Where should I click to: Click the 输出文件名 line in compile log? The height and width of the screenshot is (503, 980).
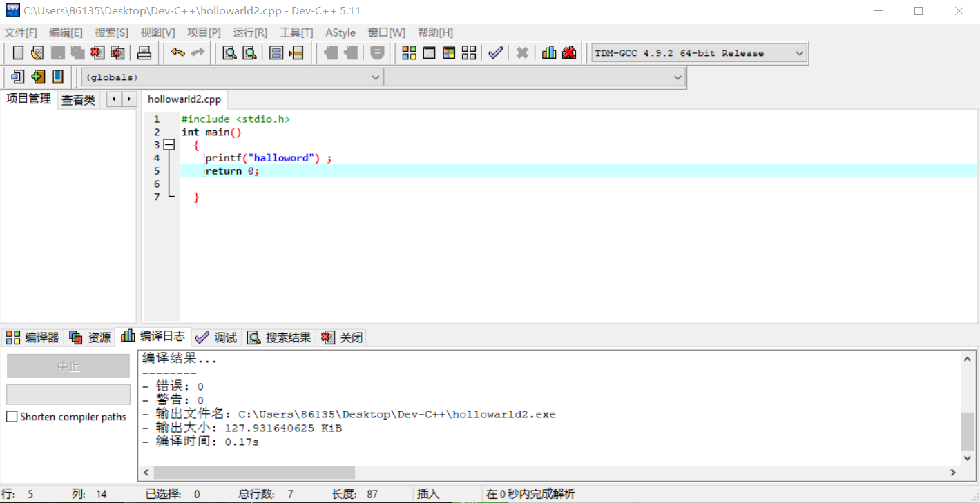349,415
